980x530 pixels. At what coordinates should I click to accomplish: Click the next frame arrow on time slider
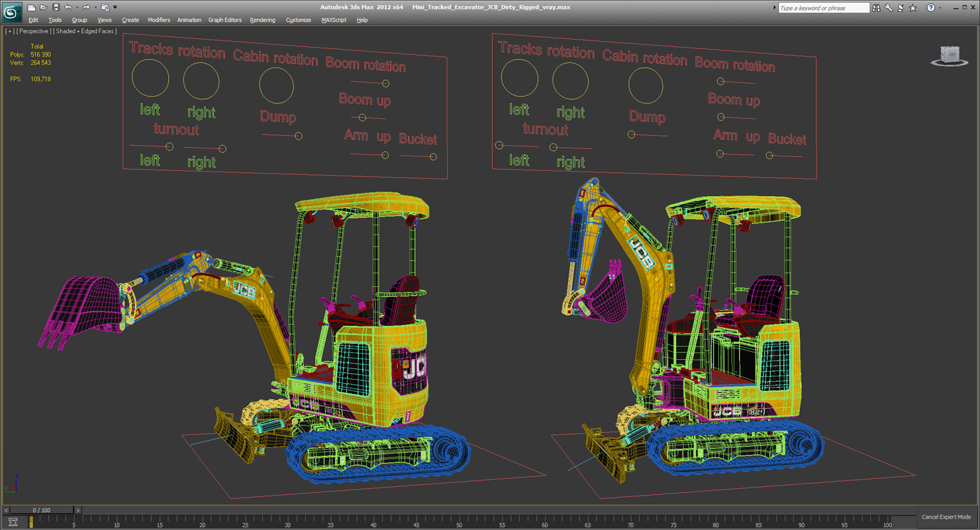click(x=77, y=510)
